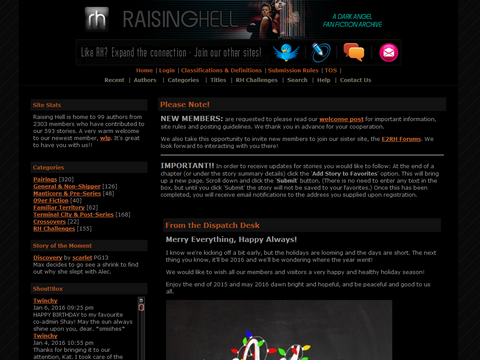The width and height of the screenshot is (480, 360).
Task: Open the blue Twitter bird icon
Action: 286,52
